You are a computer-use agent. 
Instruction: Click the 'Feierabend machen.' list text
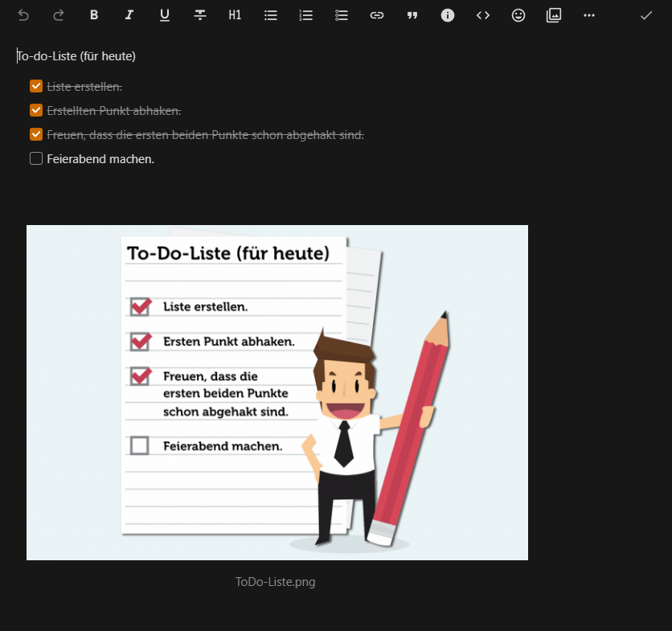100,159
